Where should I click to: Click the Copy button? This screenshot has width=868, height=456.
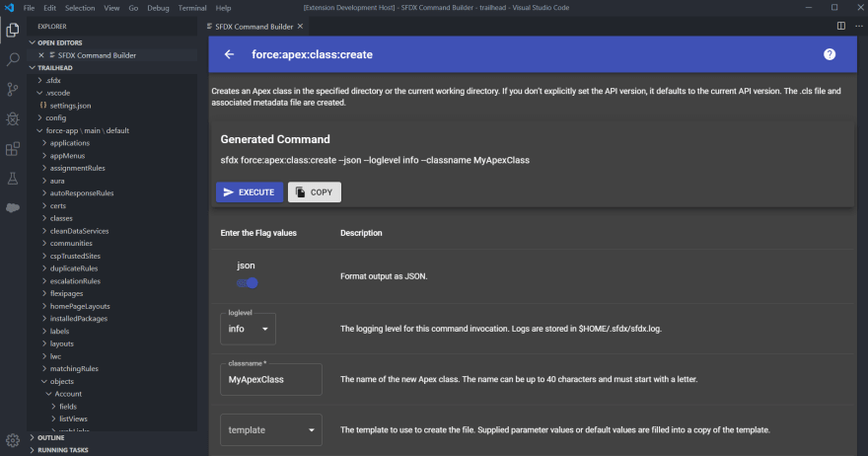[x=315, y=192]
